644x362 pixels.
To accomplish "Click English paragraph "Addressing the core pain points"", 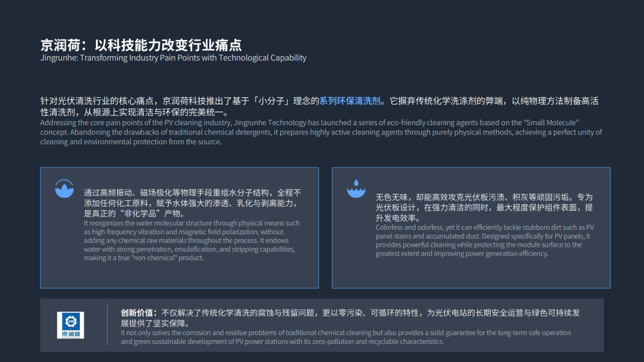I will tap(321, 132).
